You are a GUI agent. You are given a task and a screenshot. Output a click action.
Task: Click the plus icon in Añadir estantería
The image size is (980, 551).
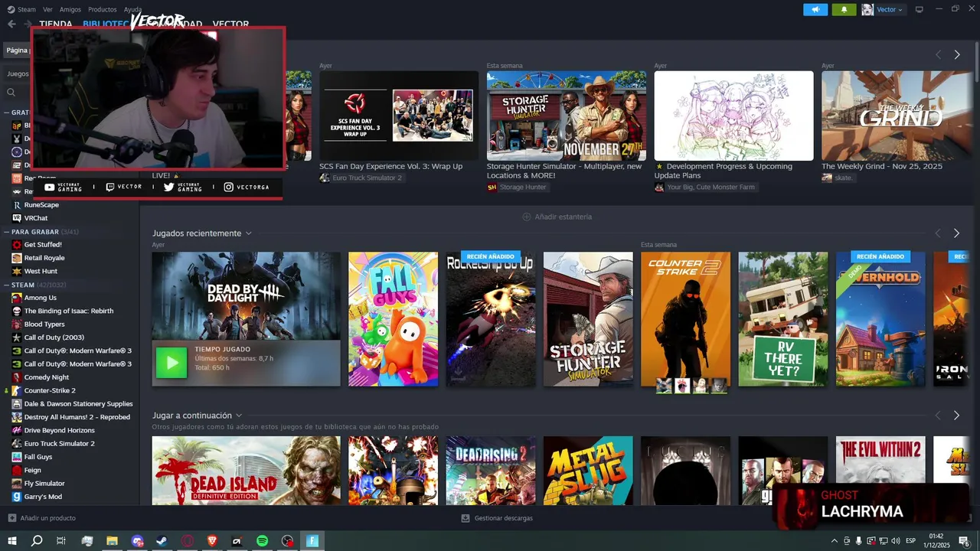527,217
